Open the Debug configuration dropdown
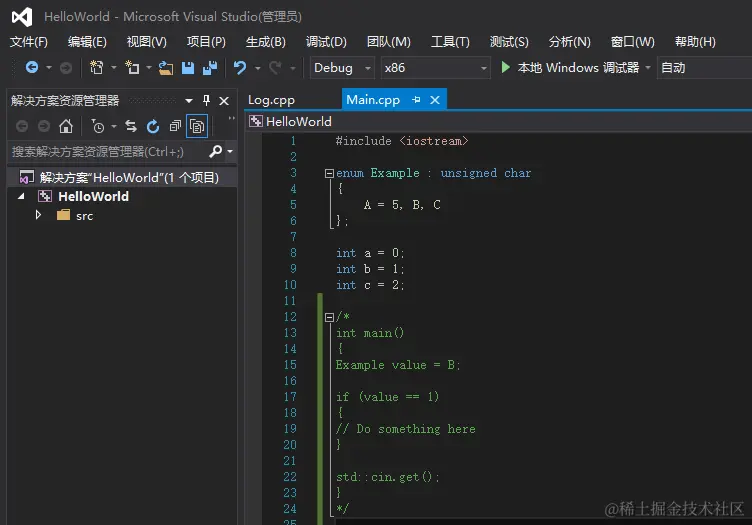This screenshot has height=525, width=752. (x=367, y=68)
